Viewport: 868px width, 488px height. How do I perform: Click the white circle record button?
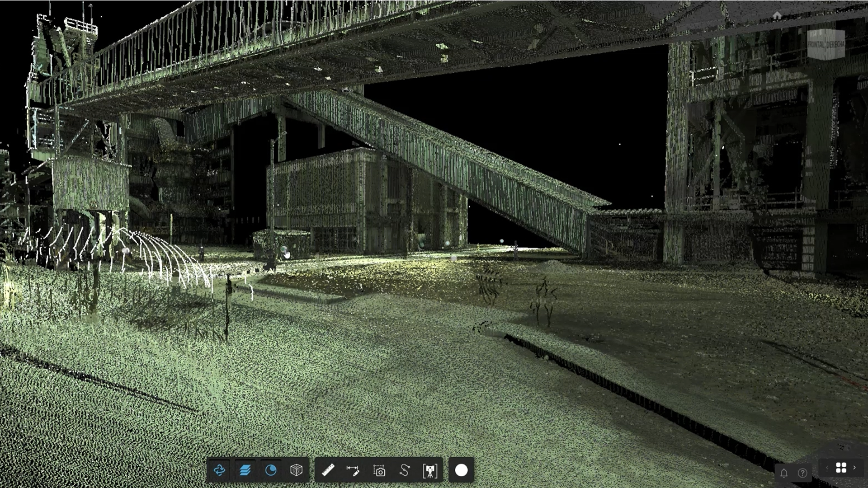point(461,470)
